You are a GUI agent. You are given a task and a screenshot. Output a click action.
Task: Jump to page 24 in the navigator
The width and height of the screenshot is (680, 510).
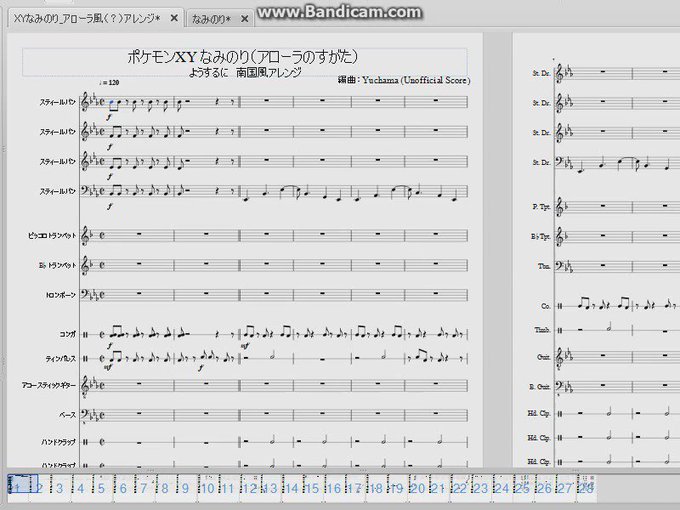(501, 489)
